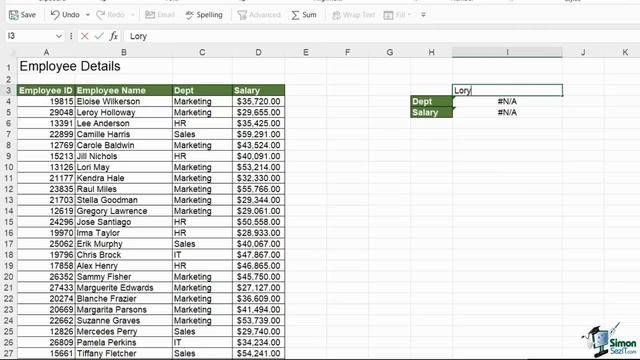The height and width of the screenshot is (360, 640).
Task: Click the Dept column header cell
Action: (x=202, y=90)
